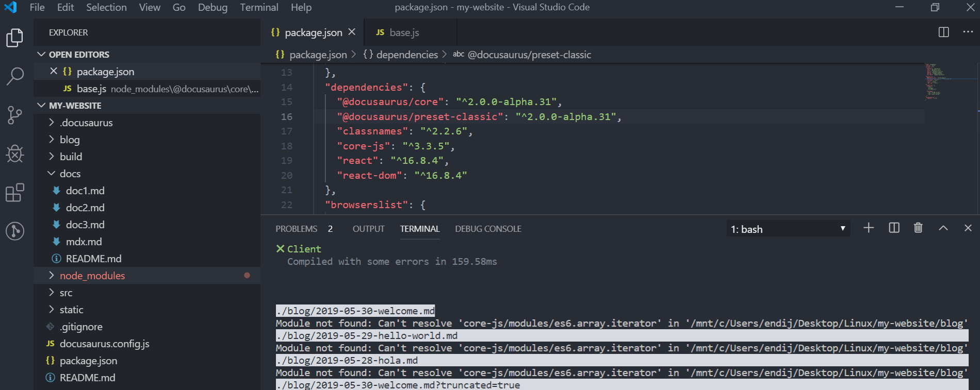This screenshot has height=390, width=980.
Task: Switch to the Debug Console tab
Action: [488, 229]
